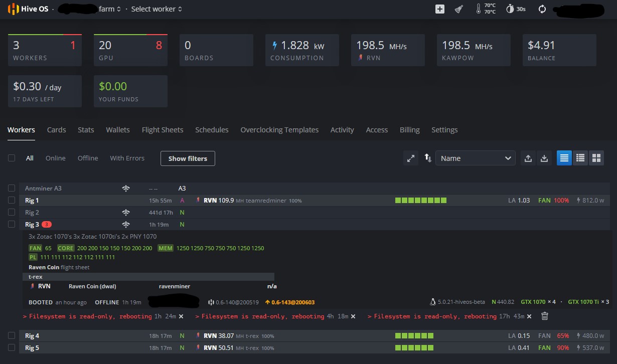Delete Rig 3 messages using trash icon

tap(545, 316)
